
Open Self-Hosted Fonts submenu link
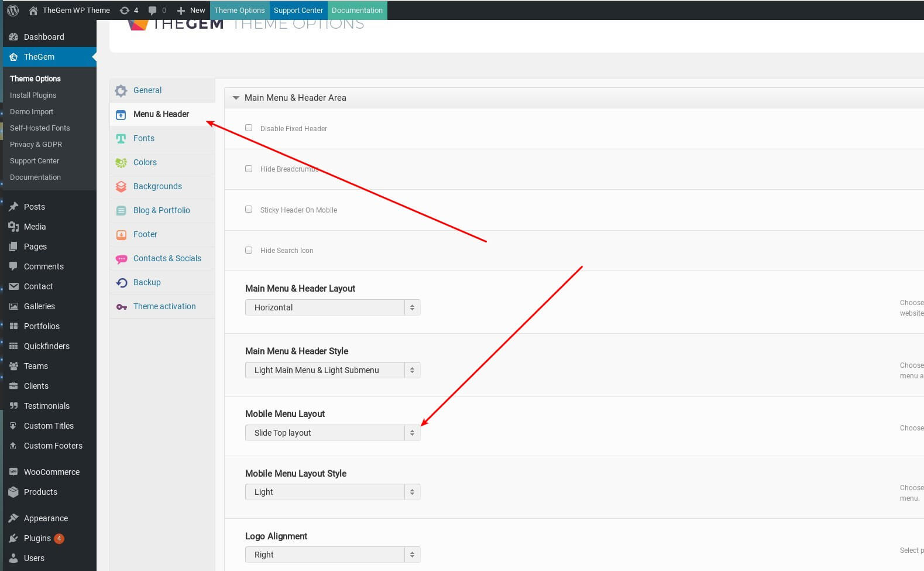40,128
